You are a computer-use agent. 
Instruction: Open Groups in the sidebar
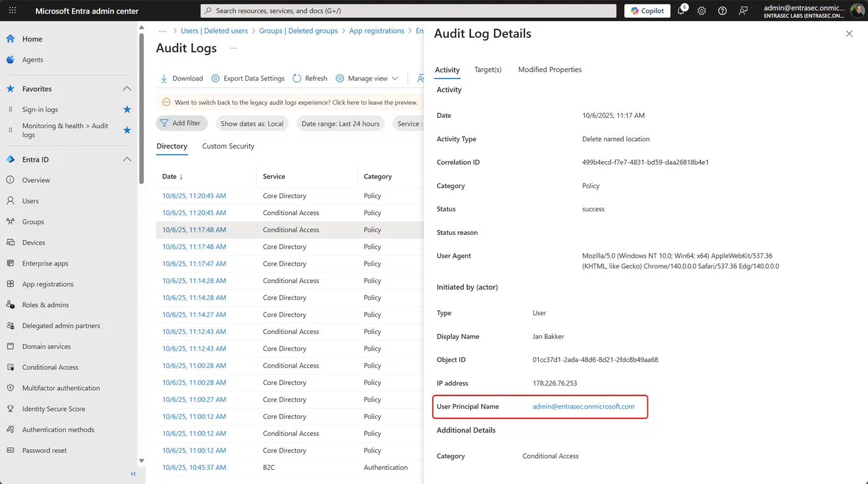click(33, 222)
